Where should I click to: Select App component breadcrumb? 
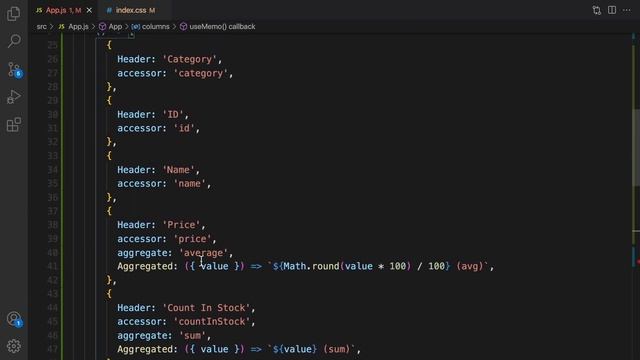click(111, 27)
